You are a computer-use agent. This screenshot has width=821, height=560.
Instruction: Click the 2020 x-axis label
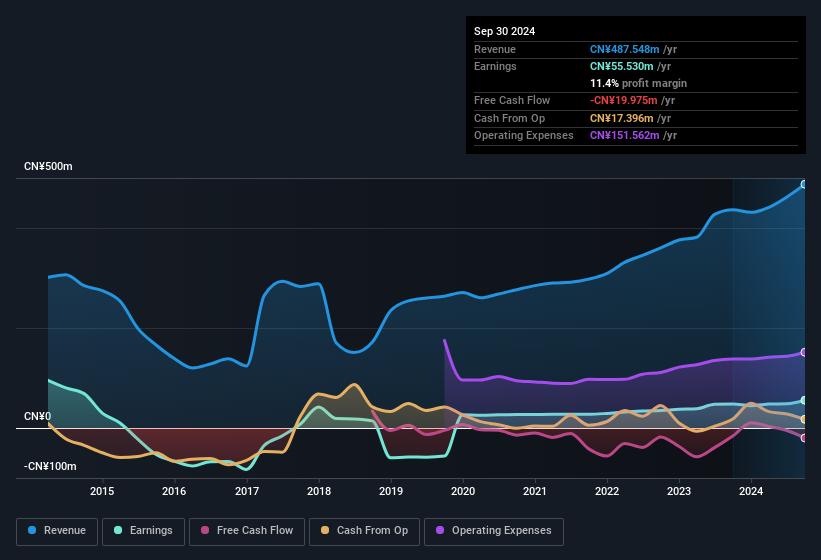[x=463, y=491]
